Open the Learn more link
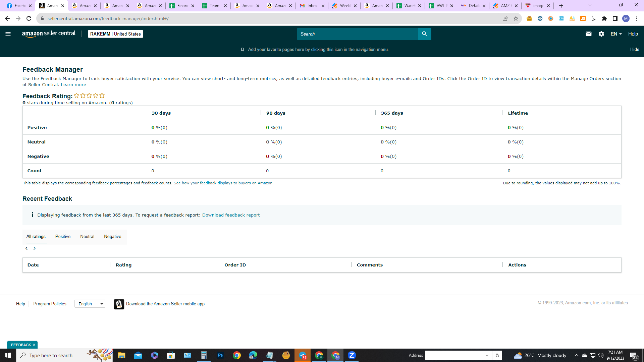The height and width of the screenshot is (362, 644). tap(73, 85)
